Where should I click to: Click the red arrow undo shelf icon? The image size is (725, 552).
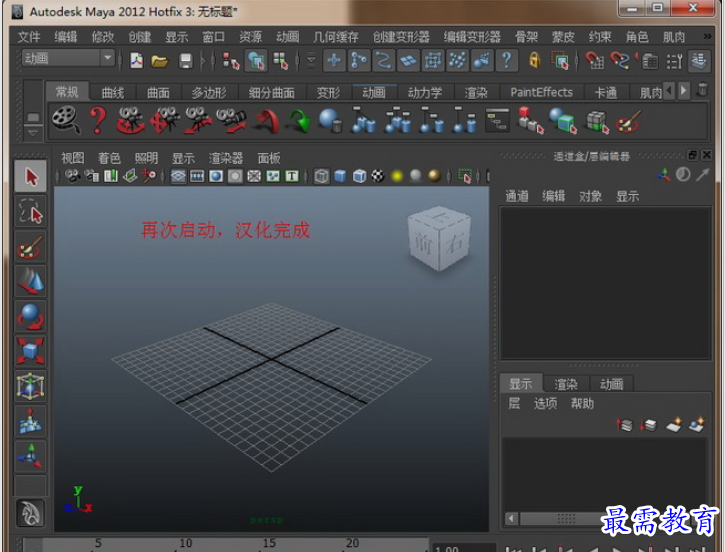266,121
